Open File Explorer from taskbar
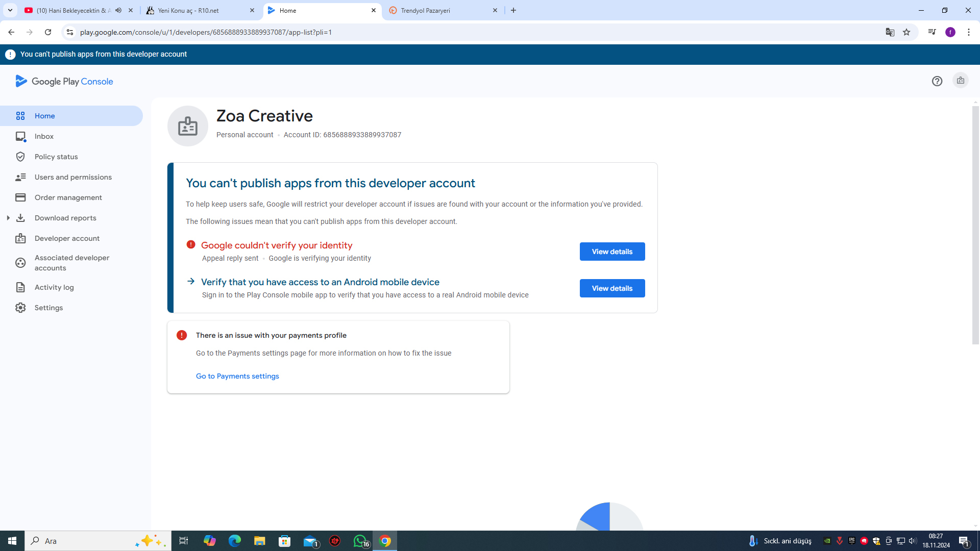Screen dimensions: 980x551 click(260, 541)
